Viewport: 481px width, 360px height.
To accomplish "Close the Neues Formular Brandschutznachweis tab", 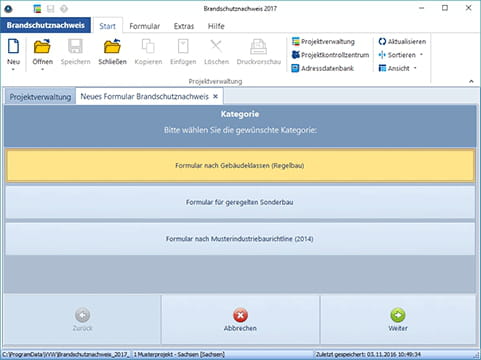I will coord(215,96).
